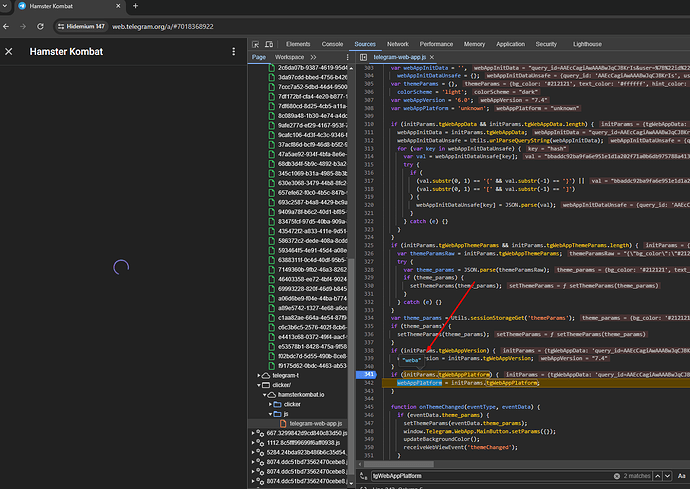
Task: Click the scroll-down arrow of file tree
Action: (351, 483)
